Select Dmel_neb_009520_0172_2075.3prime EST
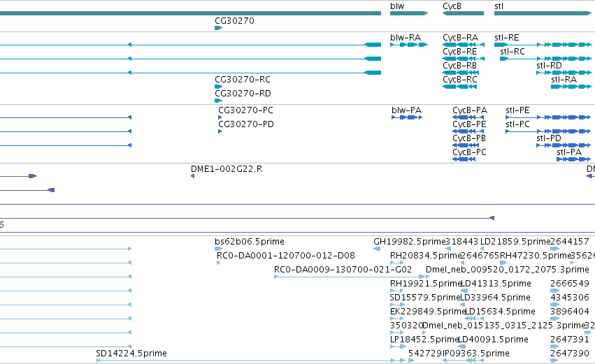 [x=427, y=277]
